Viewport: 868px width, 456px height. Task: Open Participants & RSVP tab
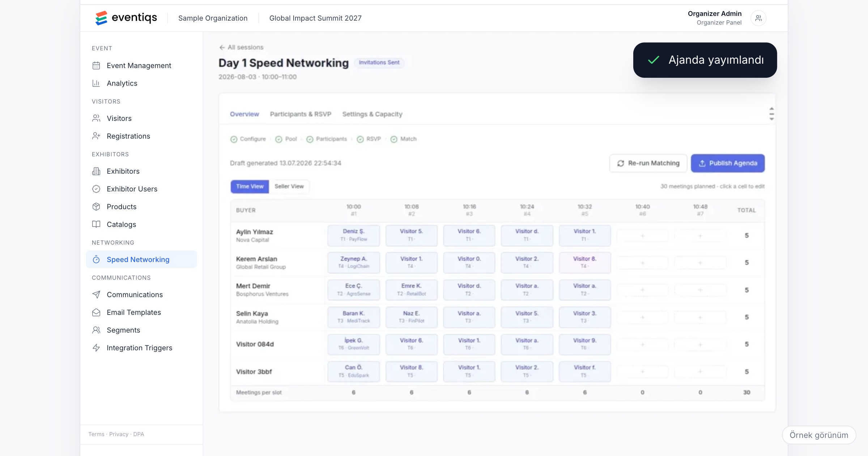pyautogui.click(x=301, y=114)
